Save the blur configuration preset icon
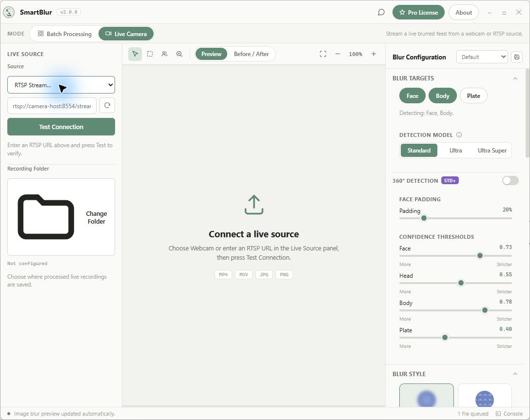 point(516,57)
